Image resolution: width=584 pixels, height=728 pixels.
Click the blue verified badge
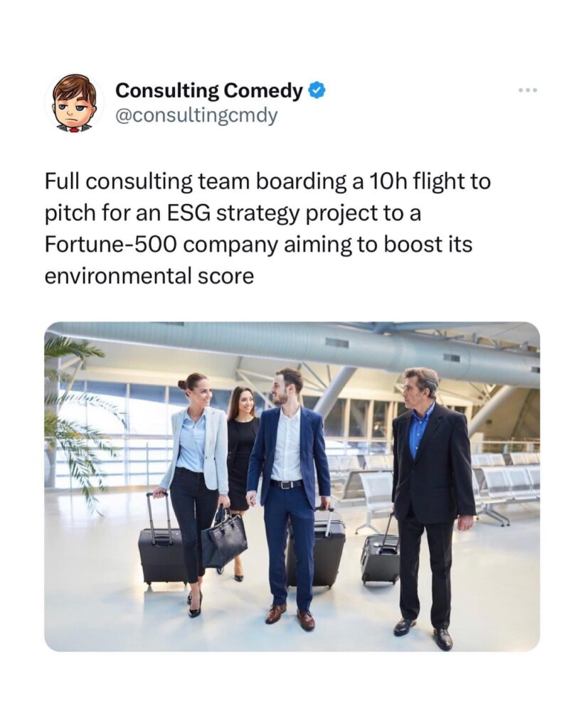[317, 91]
